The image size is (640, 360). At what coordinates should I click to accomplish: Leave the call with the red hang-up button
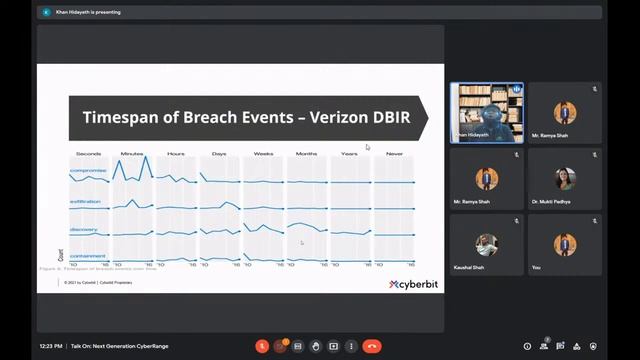click(372, 346)
